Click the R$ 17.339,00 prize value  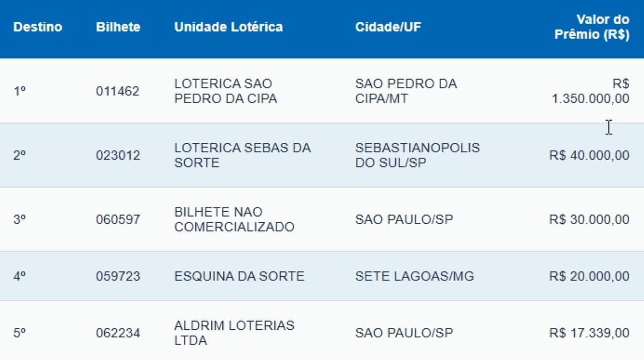589,333
